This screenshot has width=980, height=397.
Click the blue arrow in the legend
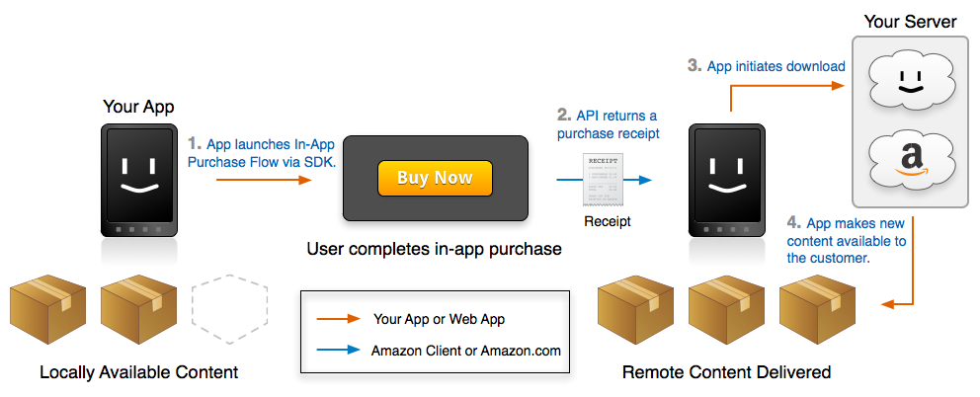[337, 351]
